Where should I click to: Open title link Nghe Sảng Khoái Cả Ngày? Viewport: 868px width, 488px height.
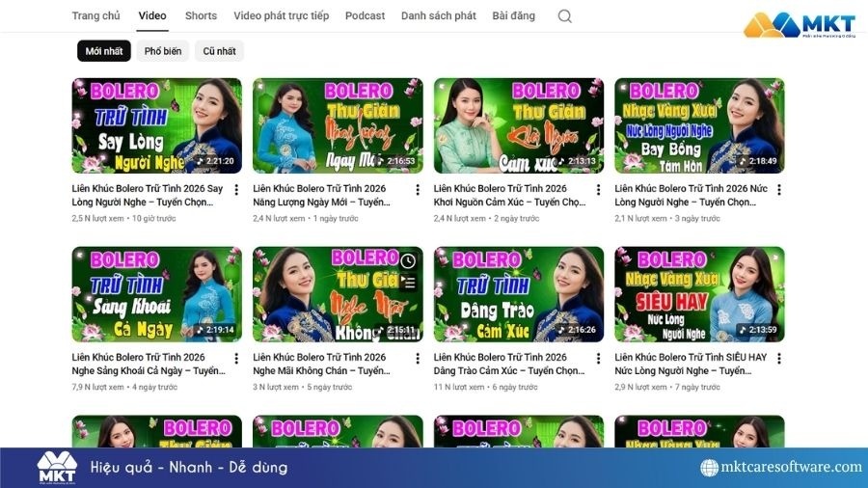tap(149, 364)
